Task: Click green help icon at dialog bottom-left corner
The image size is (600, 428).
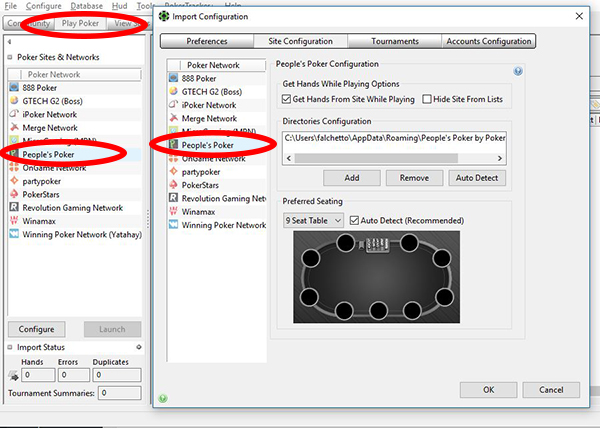Action: (163, 399)
